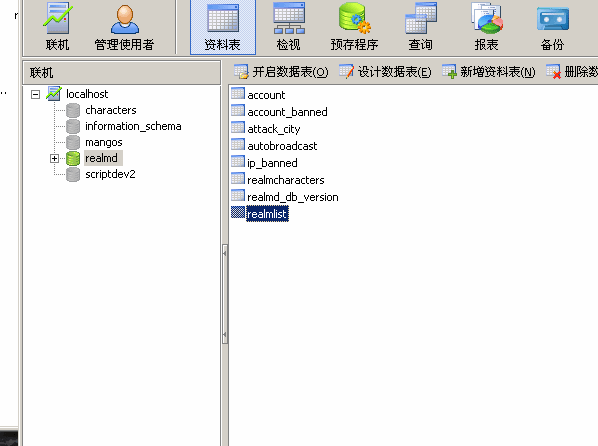Open the 备份 backup icon
This screenshot has height=446, width=598.
552,27
